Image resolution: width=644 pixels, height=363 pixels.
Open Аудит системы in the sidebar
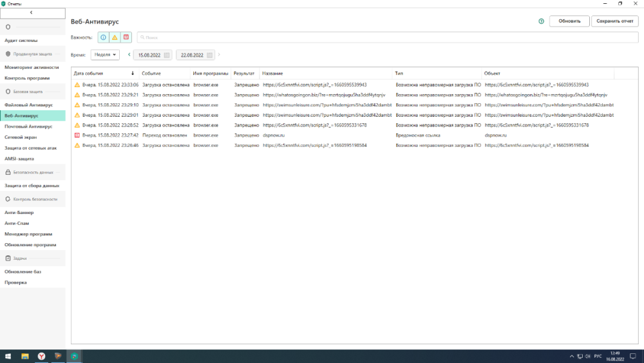click(21, 40)
